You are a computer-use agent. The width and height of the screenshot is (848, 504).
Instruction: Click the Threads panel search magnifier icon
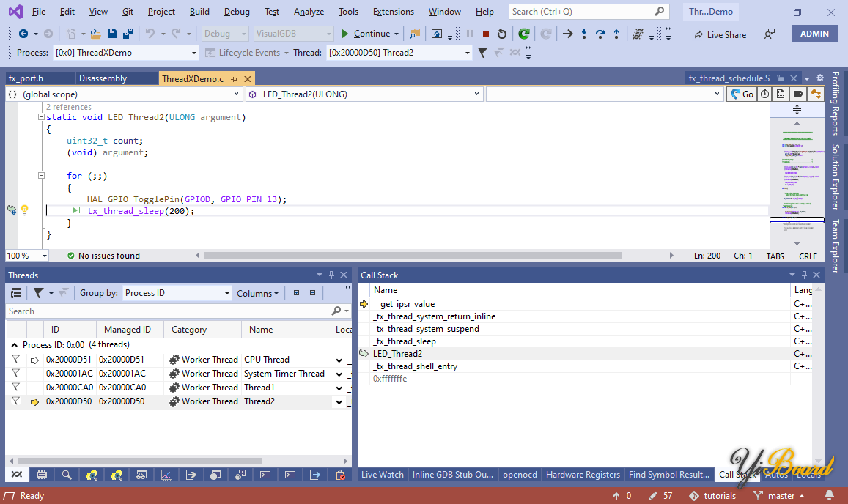tap(336, 311)
